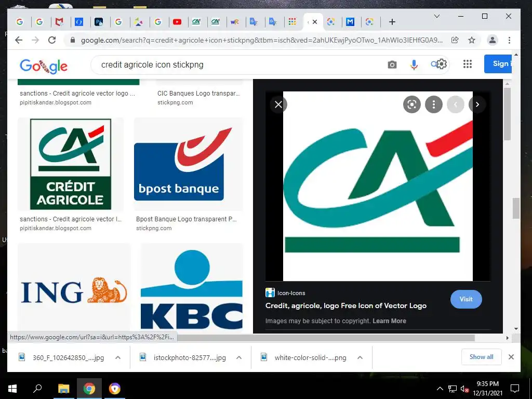This screenshot has height=399, width=532.
Task: Open the Chrome profile menu
Action: (493, 40)
